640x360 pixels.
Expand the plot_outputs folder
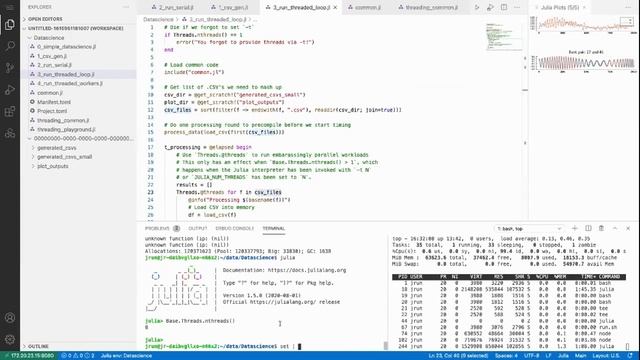[x=78, y=166]
